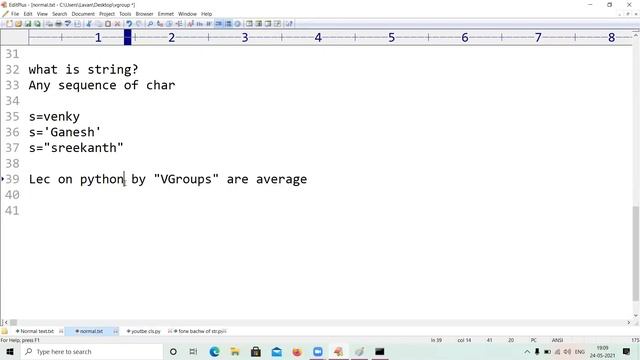This screenshot has width=640, height=360.
Task: Click the Help pointer toolbar icon
Action: [289, 24]
